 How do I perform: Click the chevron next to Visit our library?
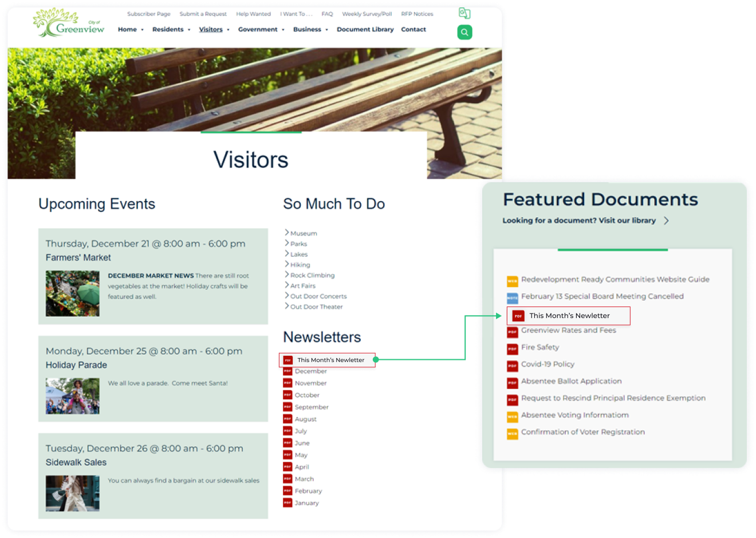666,221
